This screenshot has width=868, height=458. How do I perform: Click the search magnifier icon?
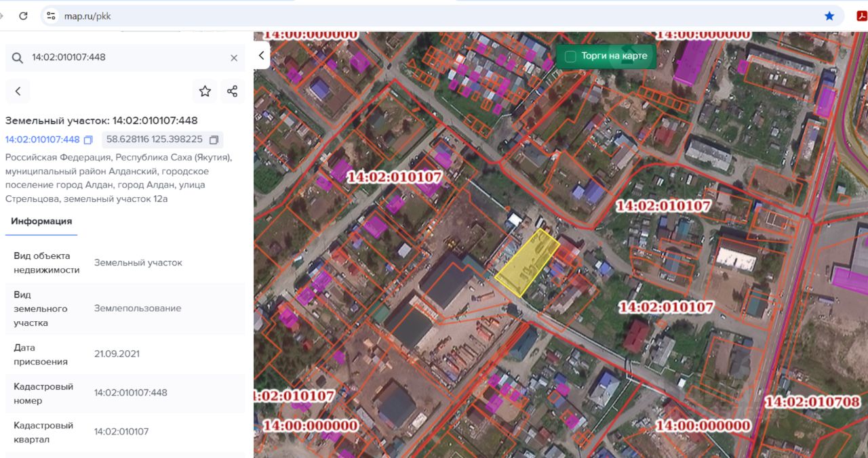click(x=18, y=58)
